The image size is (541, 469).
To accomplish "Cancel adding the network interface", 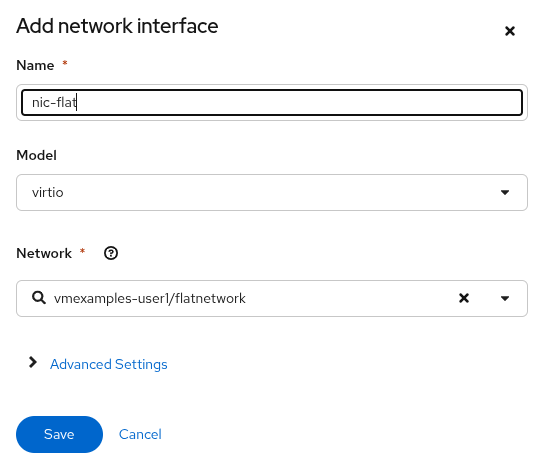I will 140,434.
